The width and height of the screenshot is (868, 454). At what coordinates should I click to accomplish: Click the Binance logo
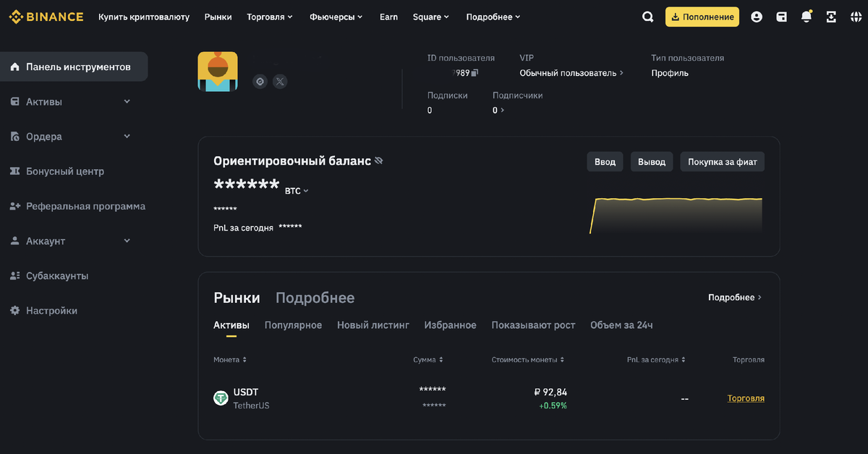coord(46,17)
